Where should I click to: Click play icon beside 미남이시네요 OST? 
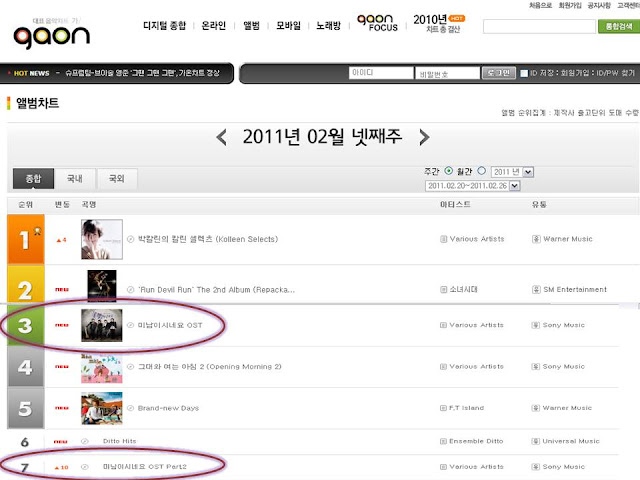point(131,325)
